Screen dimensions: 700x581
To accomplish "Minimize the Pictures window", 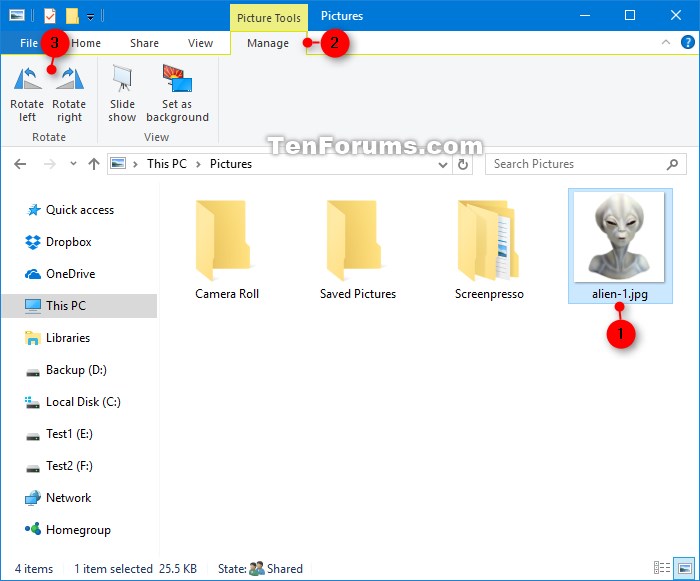I will [x=585, y=16].
